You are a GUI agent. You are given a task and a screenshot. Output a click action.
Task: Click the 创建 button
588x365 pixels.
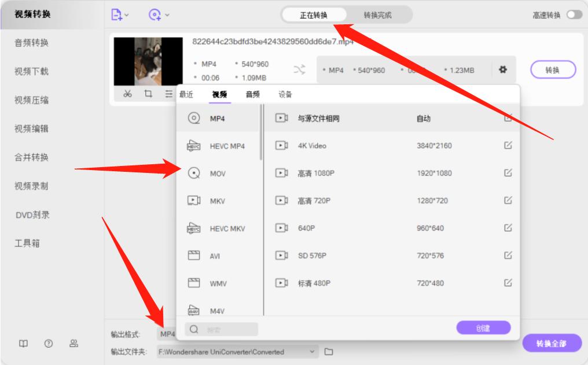coord(483,329)
